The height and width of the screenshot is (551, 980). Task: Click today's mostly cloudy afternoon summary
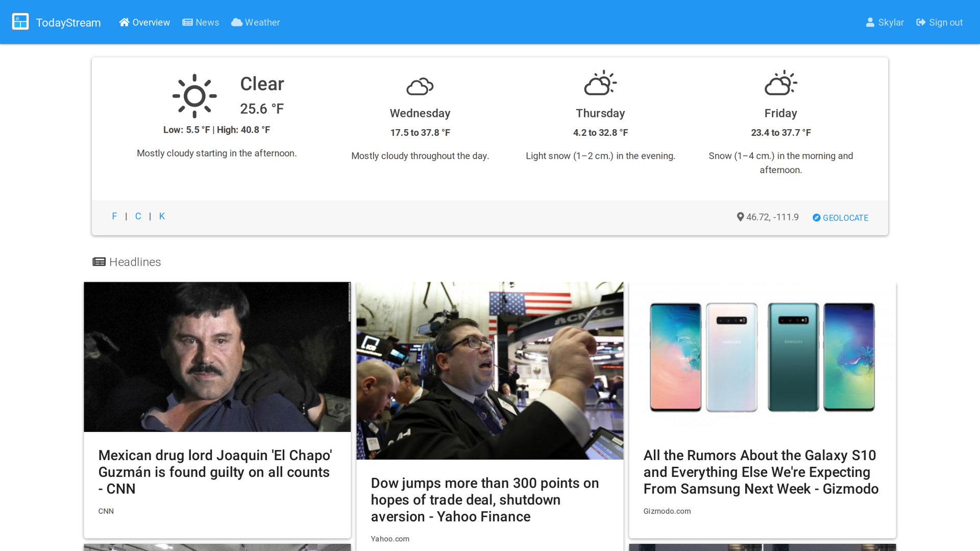pos(216,153)
